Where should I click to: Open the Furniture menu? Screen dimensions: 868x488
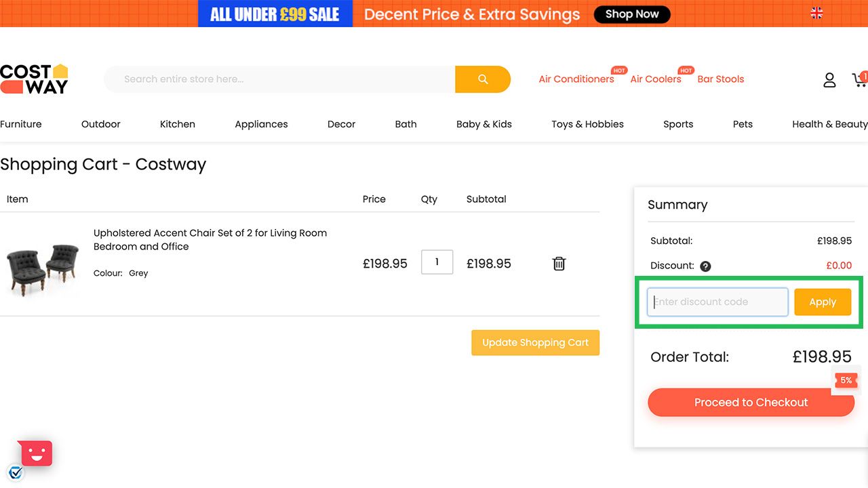tap(21, 124)
